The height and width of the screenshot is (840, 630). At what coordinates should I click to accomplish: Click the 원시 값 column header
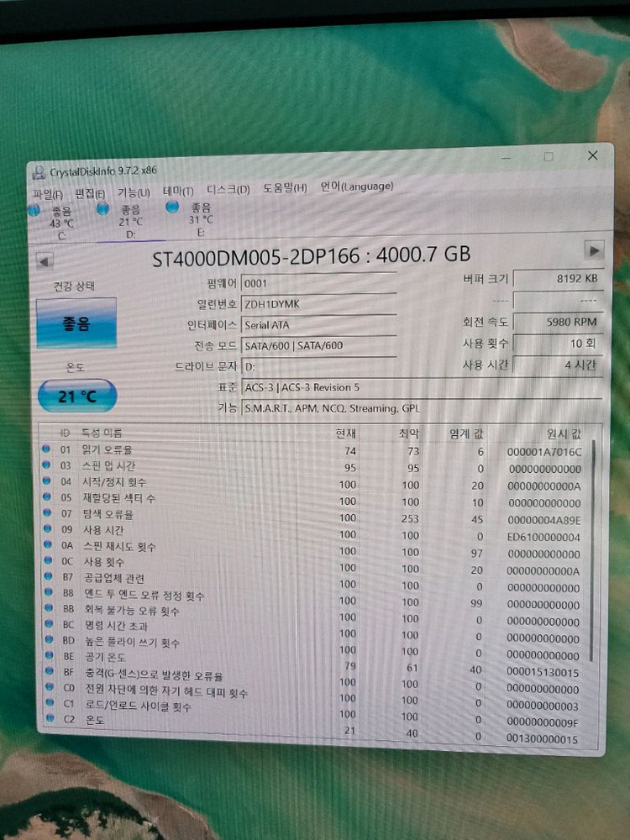(564, 434)
